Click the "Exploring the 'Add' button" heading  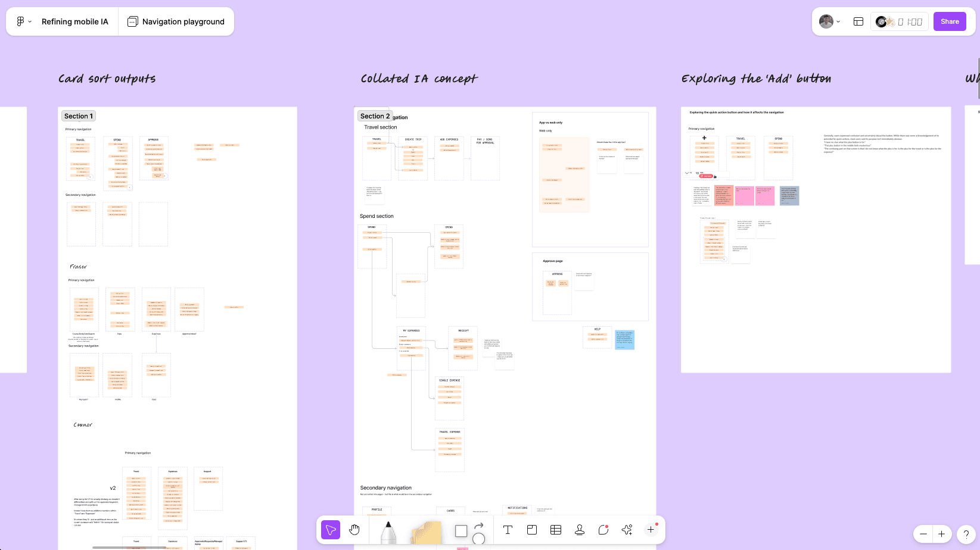[757, 79]
